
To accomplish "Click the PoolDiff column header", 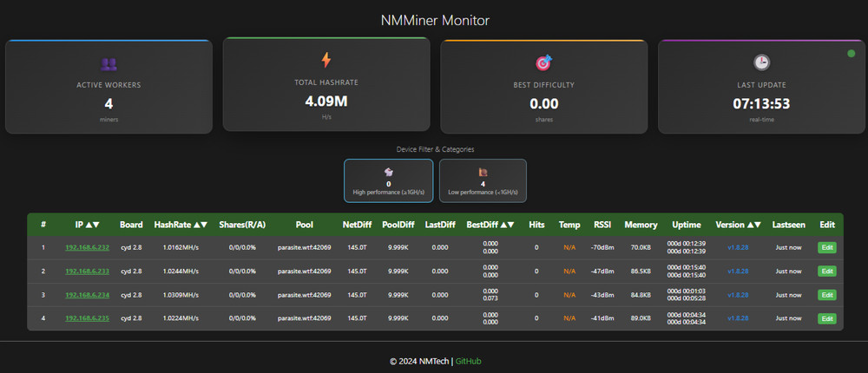I will [398, 225].
